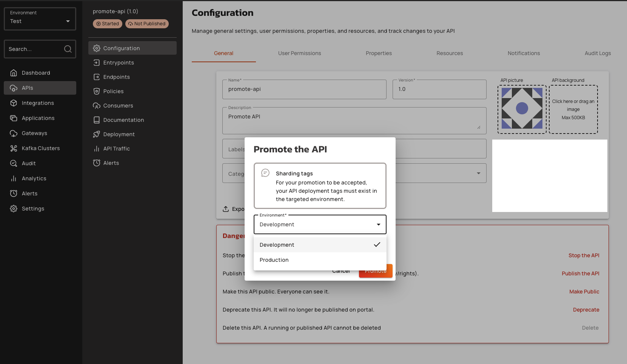Image resolution: width=627 pixels, height=364 pixels.
Task: Open the Documentation book icon
Action: tap(97, 120)
